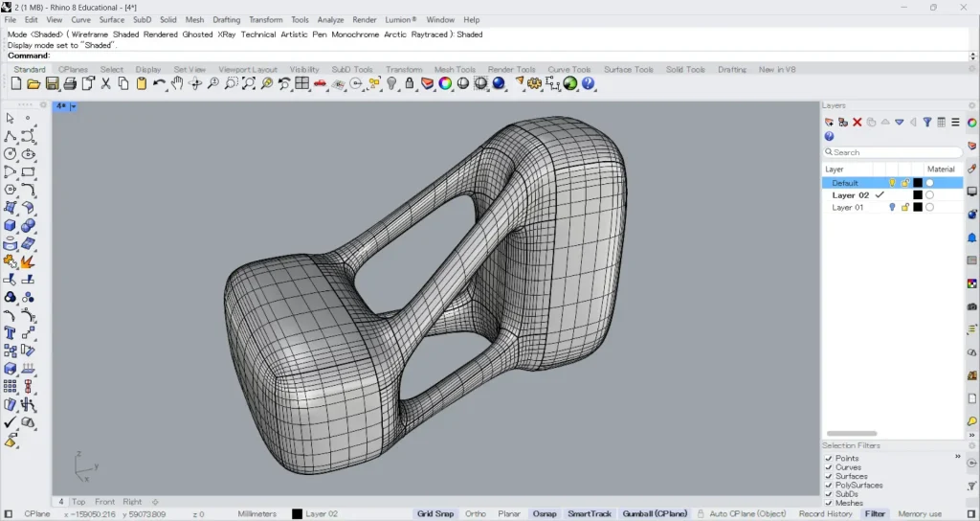Toggle lock icon of Layer 01
The width and height of the screenshot is (980, 521).
pyautogui.click(x=905, y=208)
